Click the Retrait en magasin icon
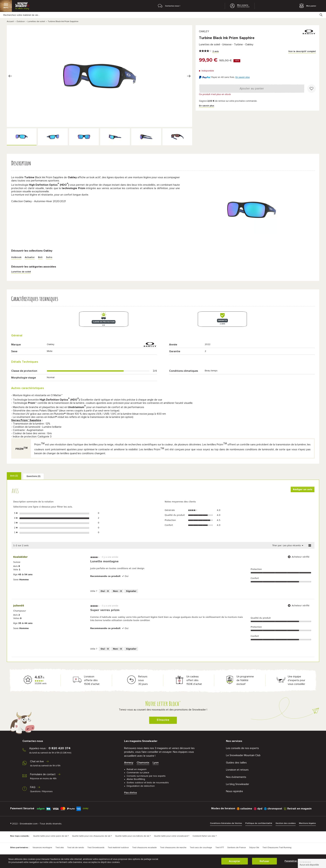 click(285, 808)
